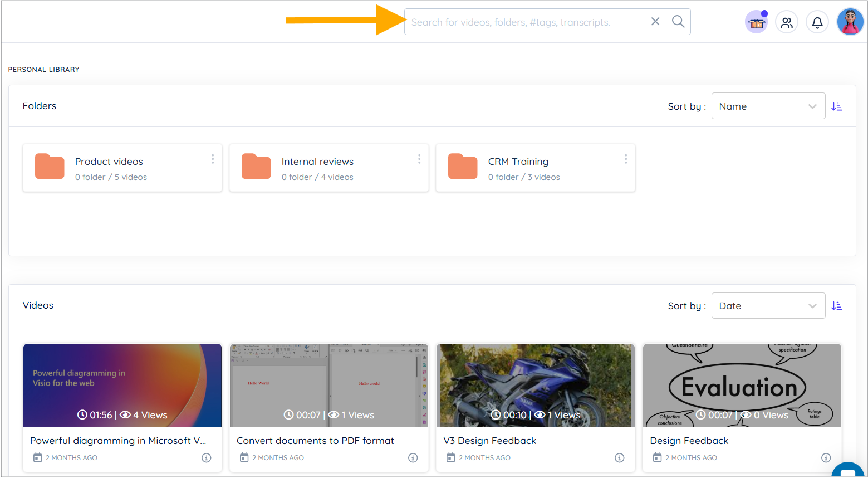Open the notifications bell
Viewport: 868px width, 478px height.
[x=817, y=23]
